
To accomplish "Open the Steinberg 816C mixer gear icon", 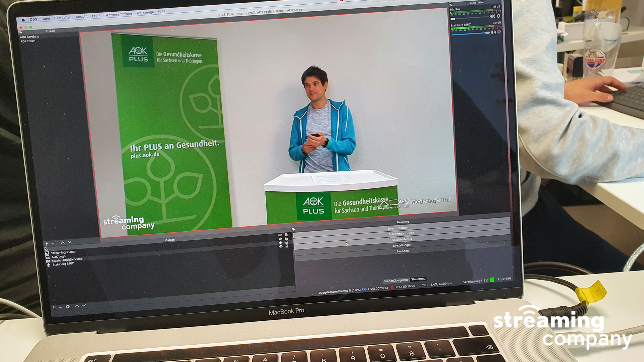I will point(499,32).
